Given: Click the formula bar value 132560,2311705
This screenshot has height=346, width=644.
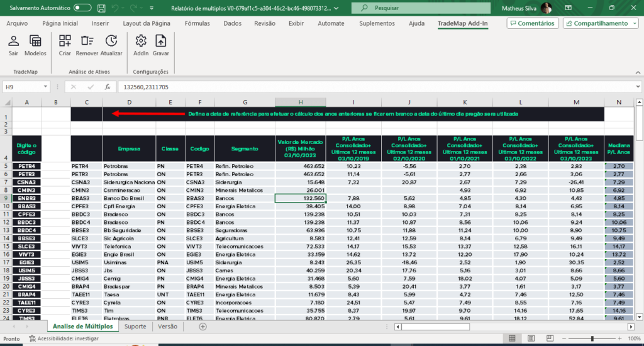Looking at the screenshot, I should click(146, 87).
